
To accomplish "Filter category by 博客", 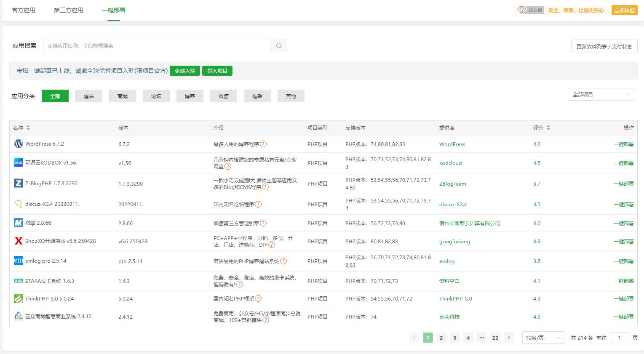I will [x=190, y=96].
